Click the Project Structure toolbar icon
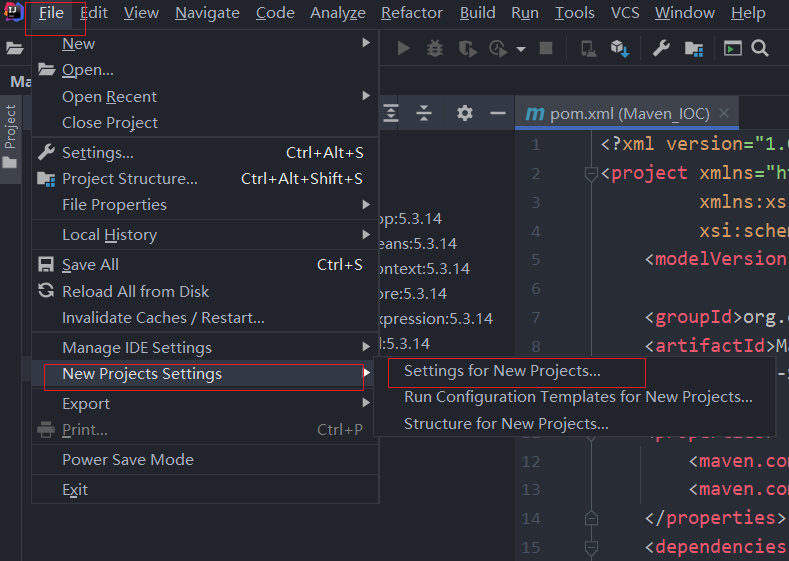The image size is (789, 561). tap(694, 49)
